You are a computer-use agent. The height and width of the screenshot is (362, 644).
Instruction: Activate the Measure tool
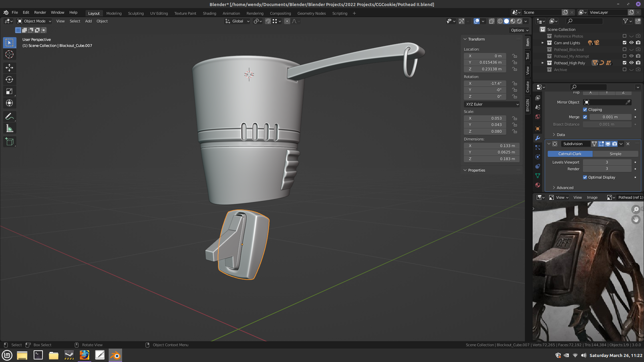point(10,129)
